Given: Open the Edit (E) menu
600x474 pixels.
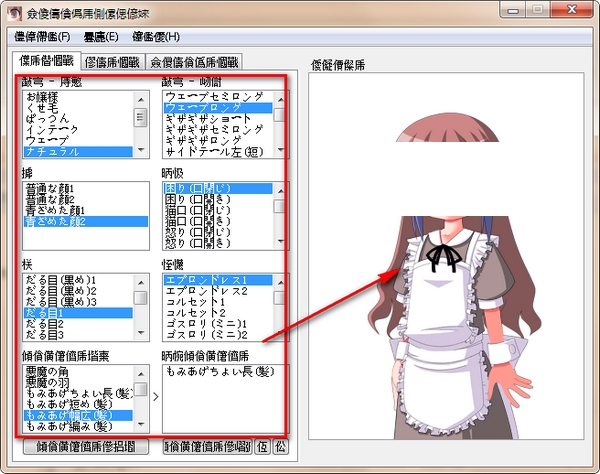Looking at the screenshot, I should click(x=101, y=37).
